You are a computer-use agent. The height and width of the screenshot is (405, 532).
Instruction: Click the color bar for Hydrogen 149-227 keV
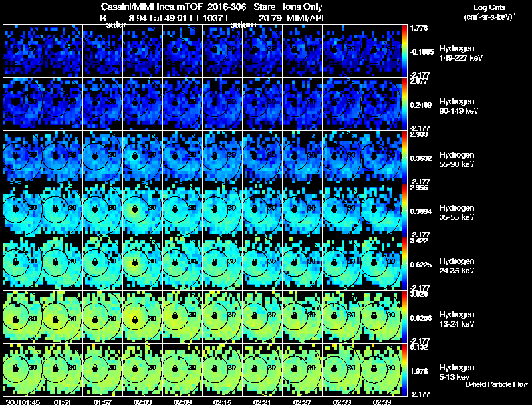(x=404, y=51)
